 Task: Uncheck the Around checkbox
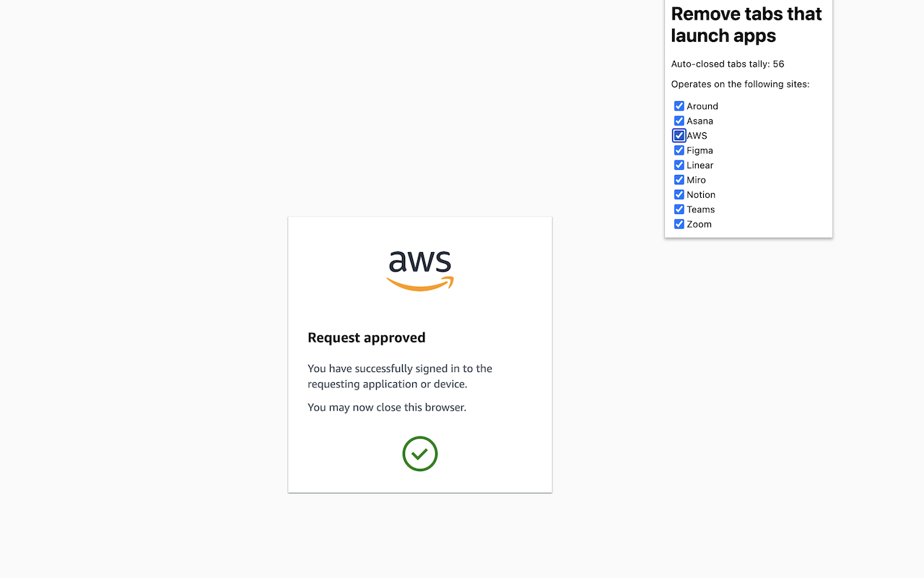coord(679,106)
